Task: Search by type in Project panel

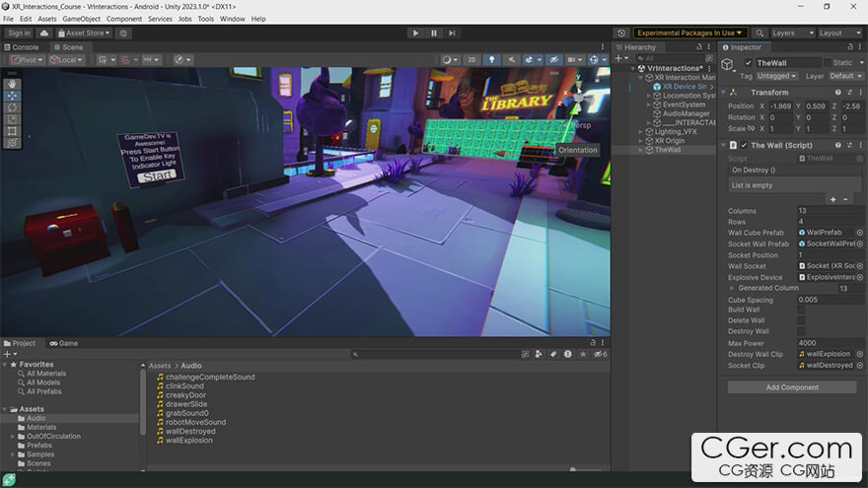Action: 539,354
